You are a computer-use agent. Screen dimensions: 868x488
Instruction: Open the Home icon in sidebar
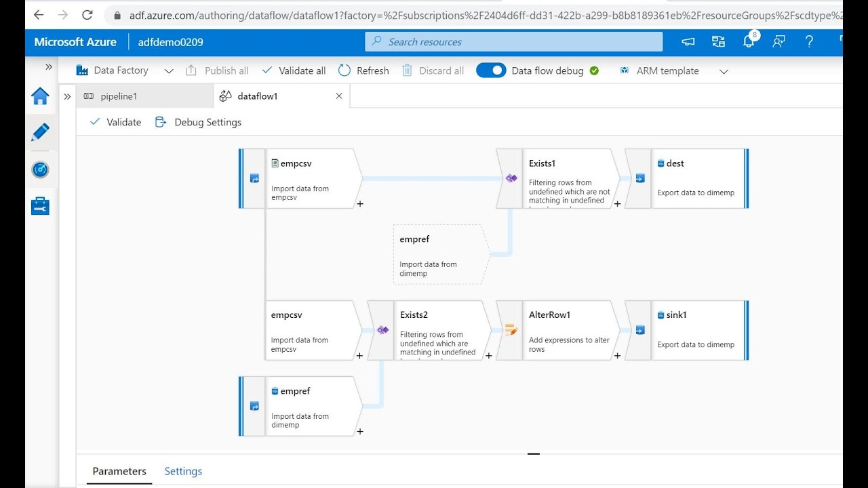tap(40, 96)
